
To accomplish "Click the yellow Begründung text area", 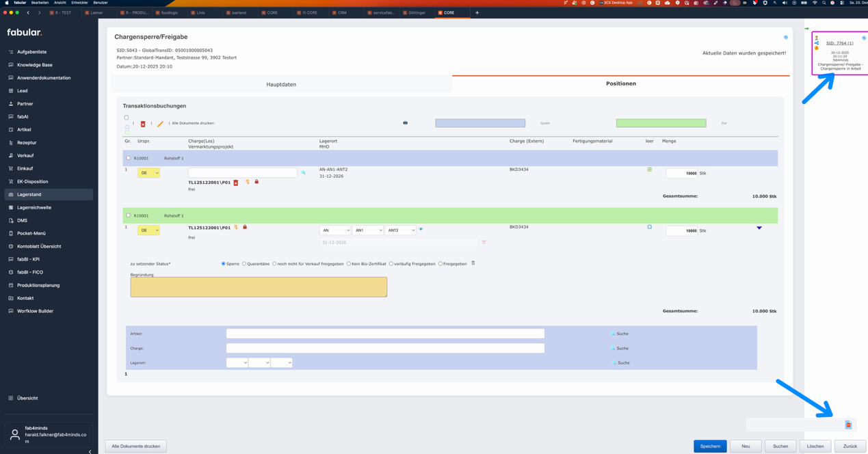I will 259,287.
